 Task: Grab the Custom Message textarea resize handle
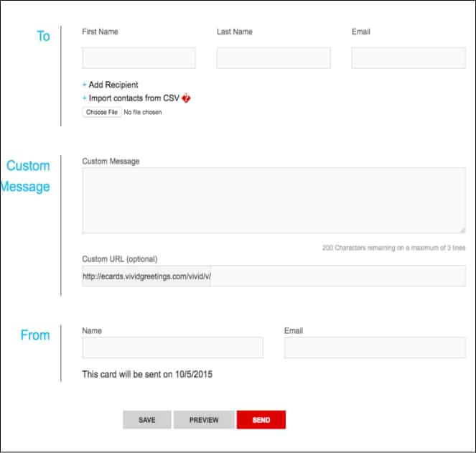point(462,230)
